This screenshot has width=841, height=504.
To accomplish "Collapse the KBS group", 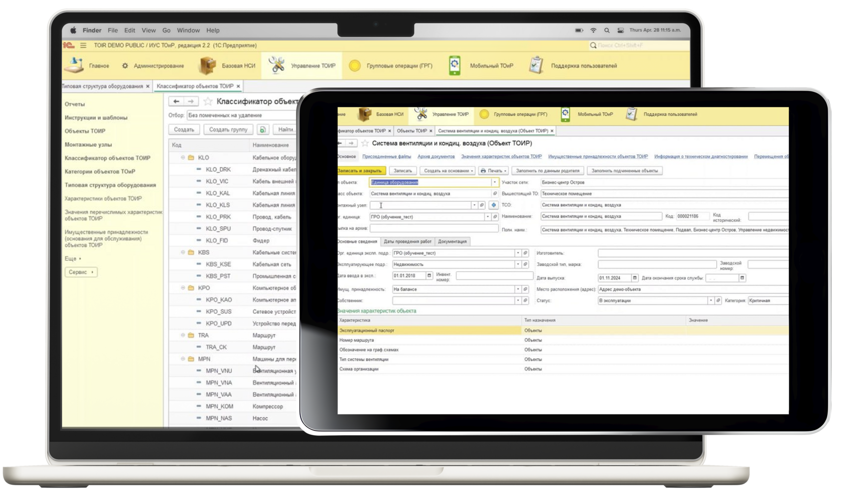I will tap(183, 252).
